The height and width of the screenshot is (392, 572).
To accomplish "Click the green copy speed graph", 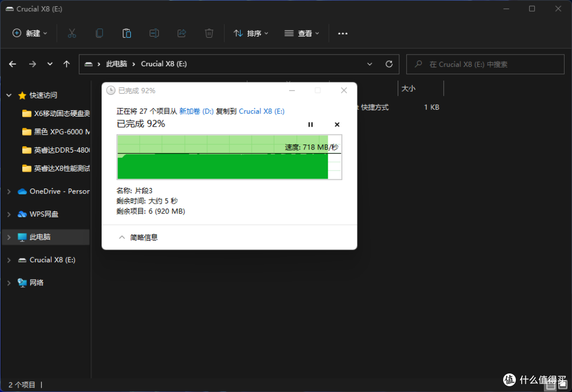I will pyautogui.click(x=229, y=157).
